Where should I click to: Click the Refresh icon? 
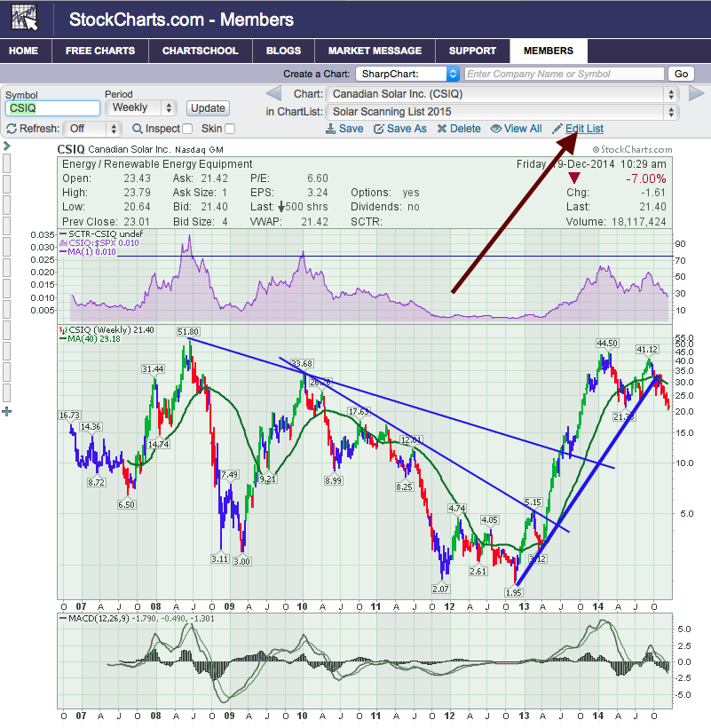point(12,129)
